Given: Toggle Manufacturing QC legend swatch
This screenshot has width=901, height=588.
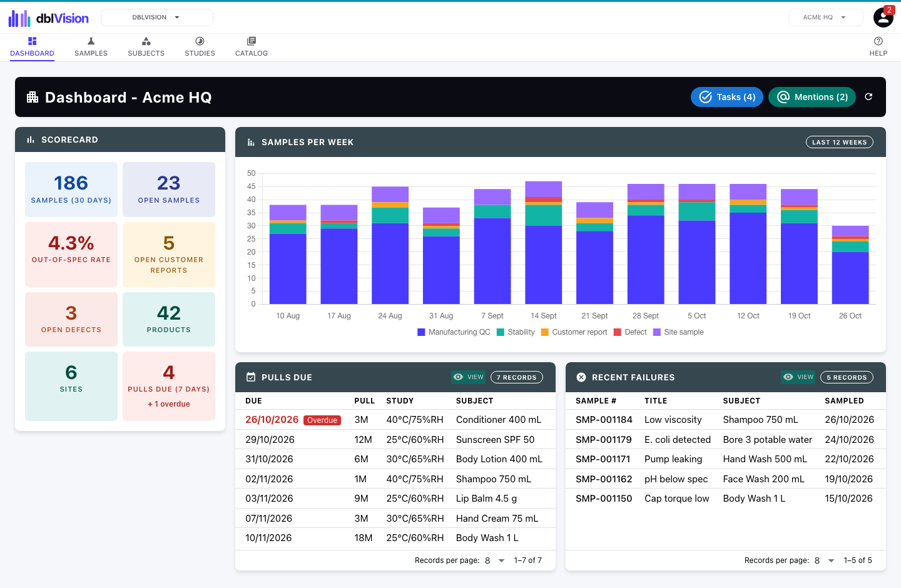Looking at the screenshot, I should (x=421, y=332).
